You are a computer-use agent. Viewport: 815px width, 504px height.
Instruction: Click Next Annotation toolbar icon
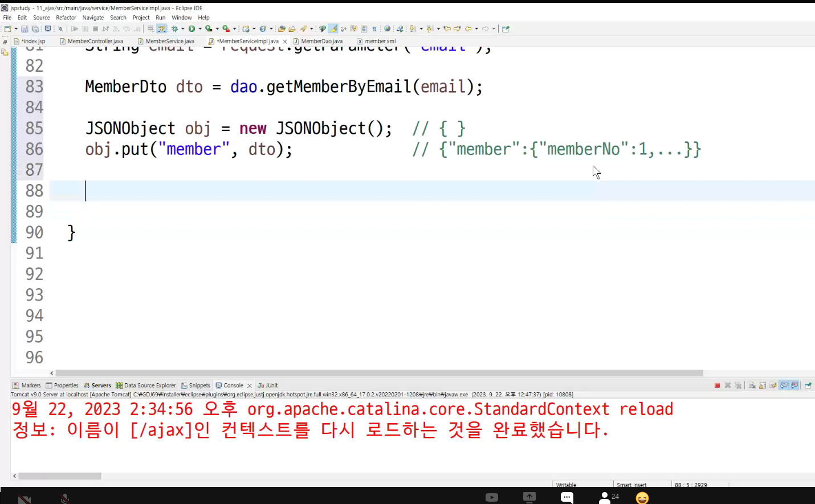[x=413, y=28]
